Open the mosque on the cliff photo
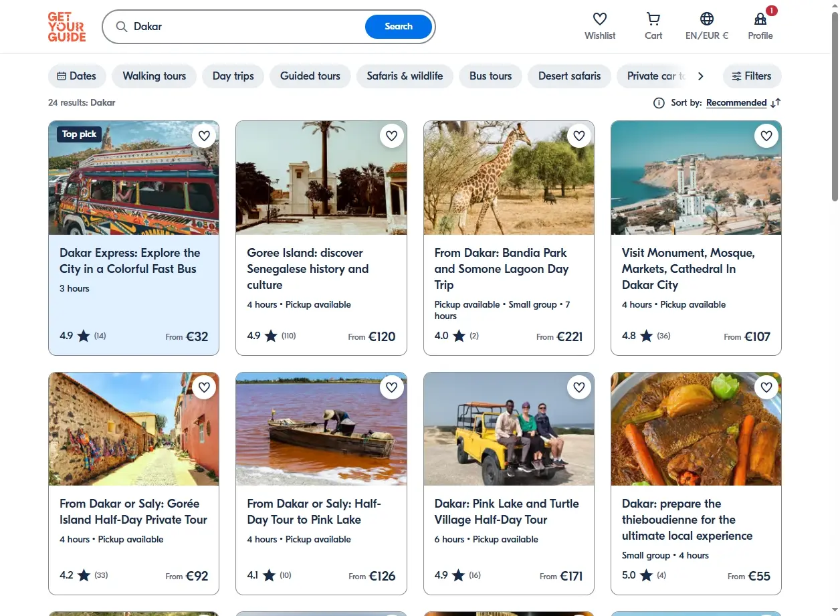Image resolution: width=840 pixels, height=616 pixels. click(x=696, y=178)
